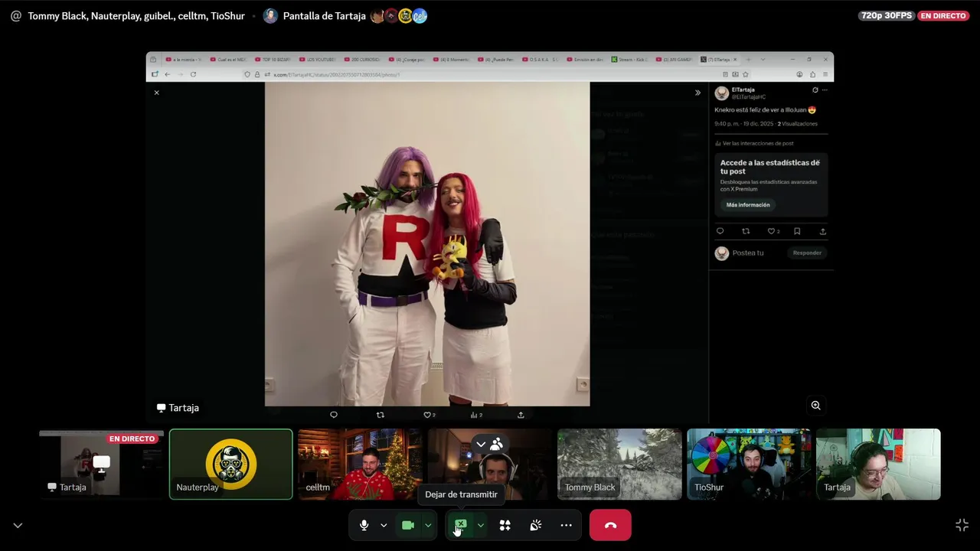Click the chevron and people hide-members pill

[489, 444]
